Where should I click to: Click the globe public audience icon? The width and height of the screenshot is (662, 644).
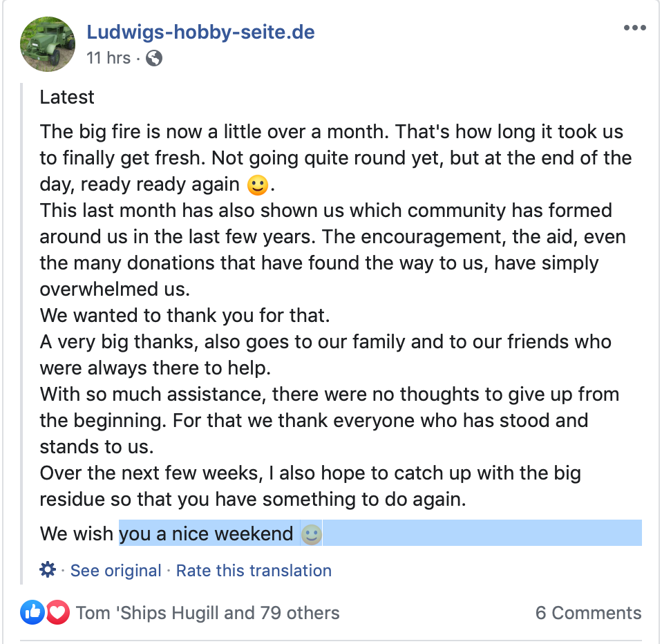155,59
